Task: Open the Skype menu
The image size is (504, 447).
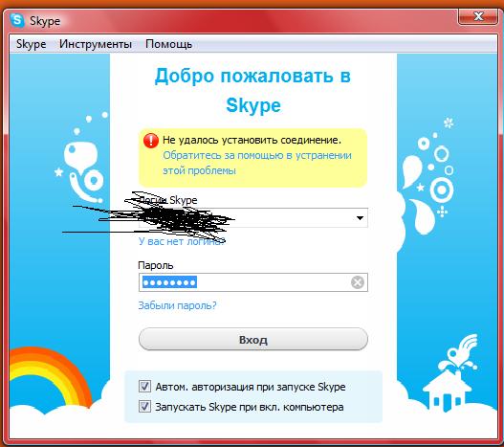Action: pyautogui.click(x=32, y=44)
